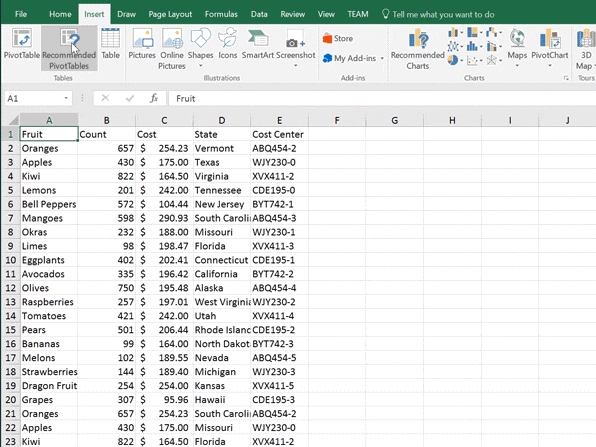Viewport: 596px width, 447px height.
Task: Select the cell containing Vermont
Action: click(222, 148)
